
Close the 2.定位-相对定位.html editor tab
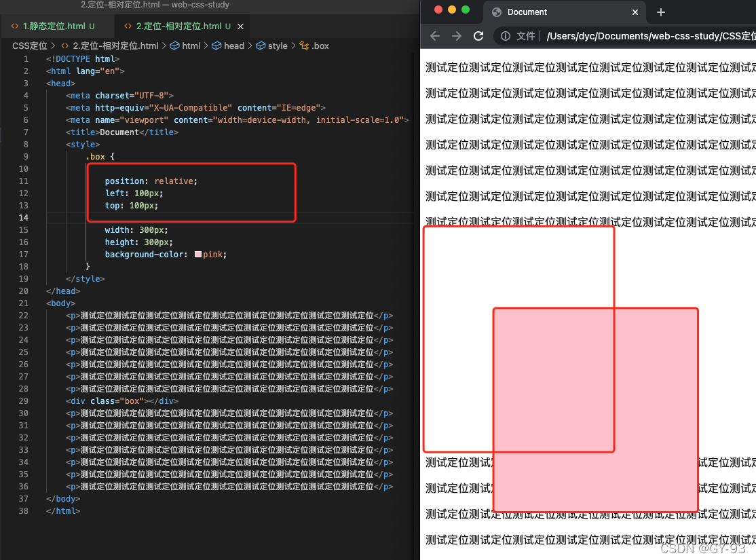point(241,26)
